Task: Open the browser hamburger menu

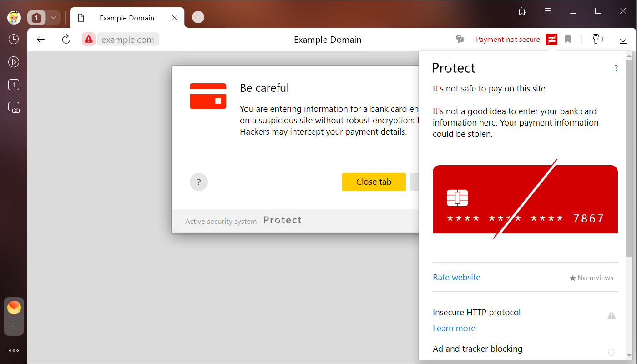Action: [548, 11]
